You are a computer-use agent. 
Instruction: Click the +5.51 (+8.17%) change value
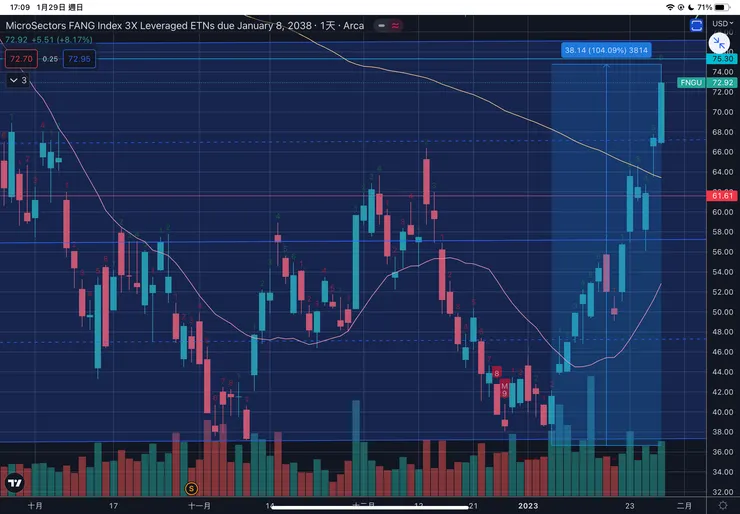tap(62, 40)
